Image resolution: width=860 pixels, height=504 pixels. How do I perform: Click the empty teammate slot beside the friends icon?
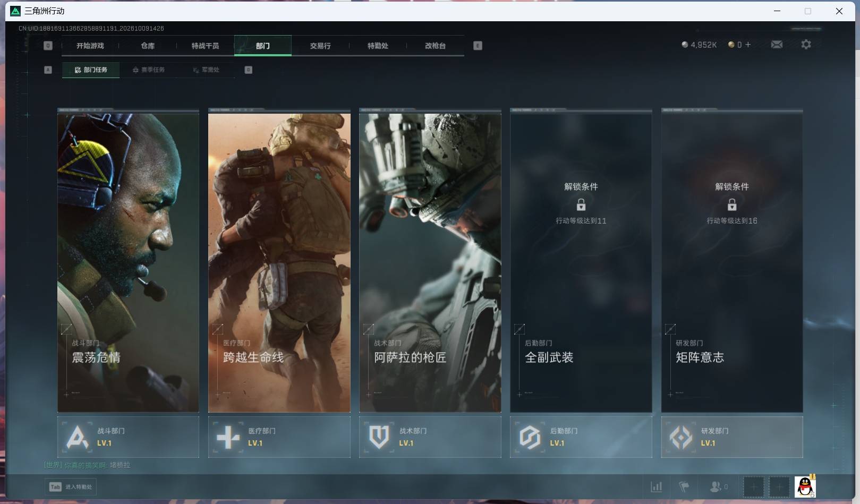(753, 486)
